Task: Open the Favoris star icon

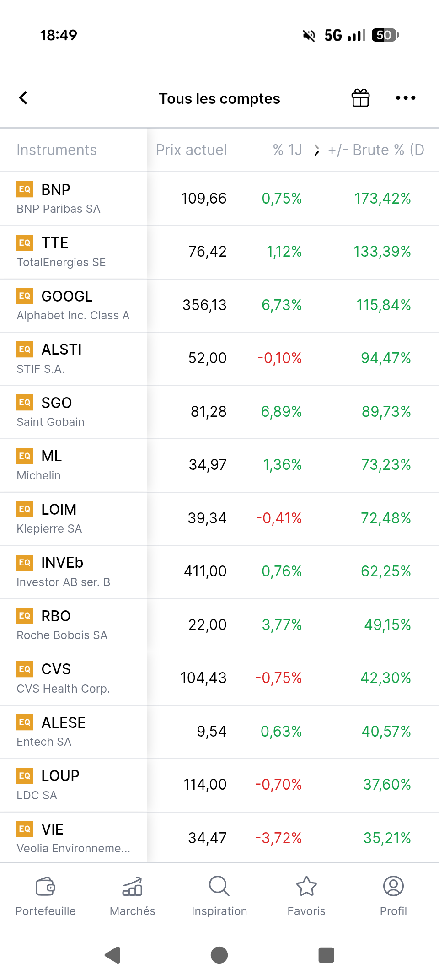Action: [x=306, y=886]
